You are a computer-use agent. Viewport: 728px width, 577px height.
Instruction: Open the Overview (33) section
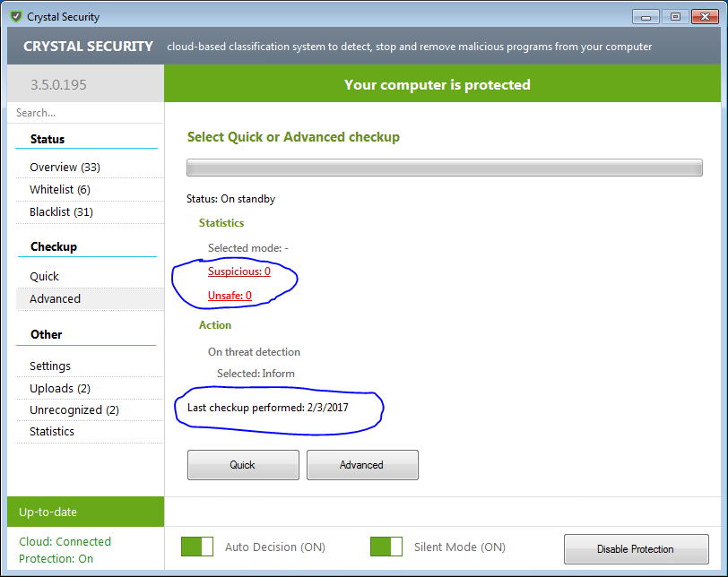pos(65,168)
